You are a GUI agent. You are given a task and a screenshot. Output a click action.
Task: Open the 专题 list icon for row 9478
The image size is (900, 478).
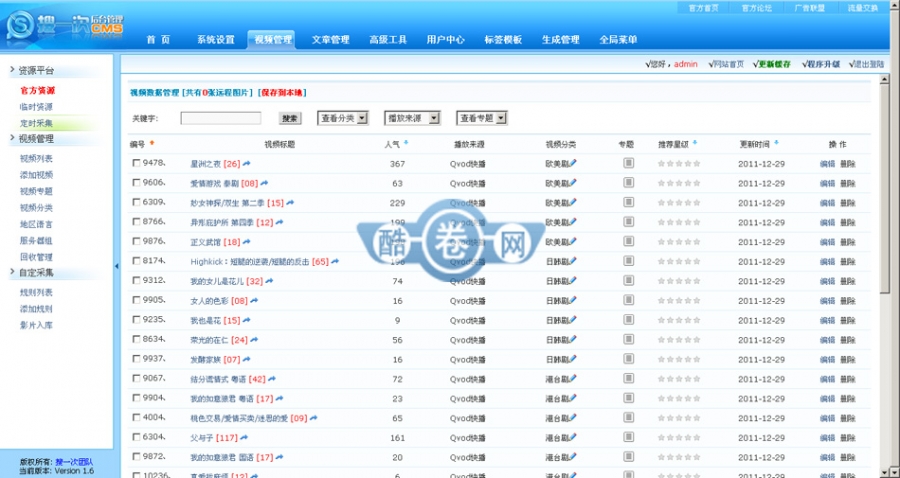(x=628, y=163)
